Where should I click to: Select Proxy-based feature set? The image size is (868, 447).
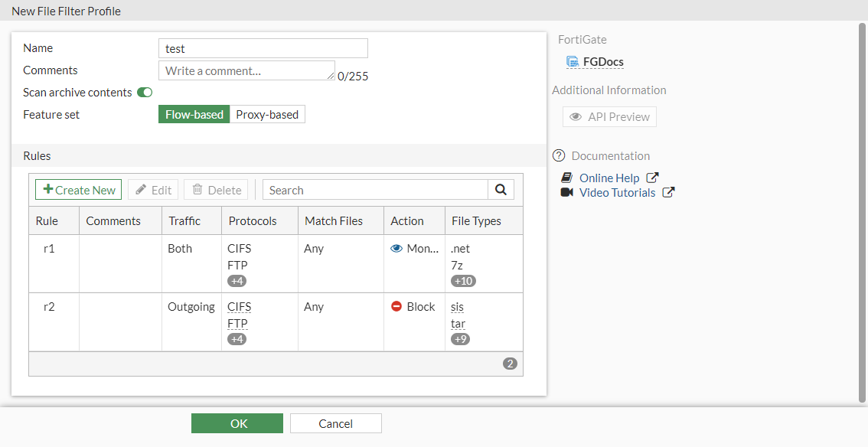coord(267,115)
